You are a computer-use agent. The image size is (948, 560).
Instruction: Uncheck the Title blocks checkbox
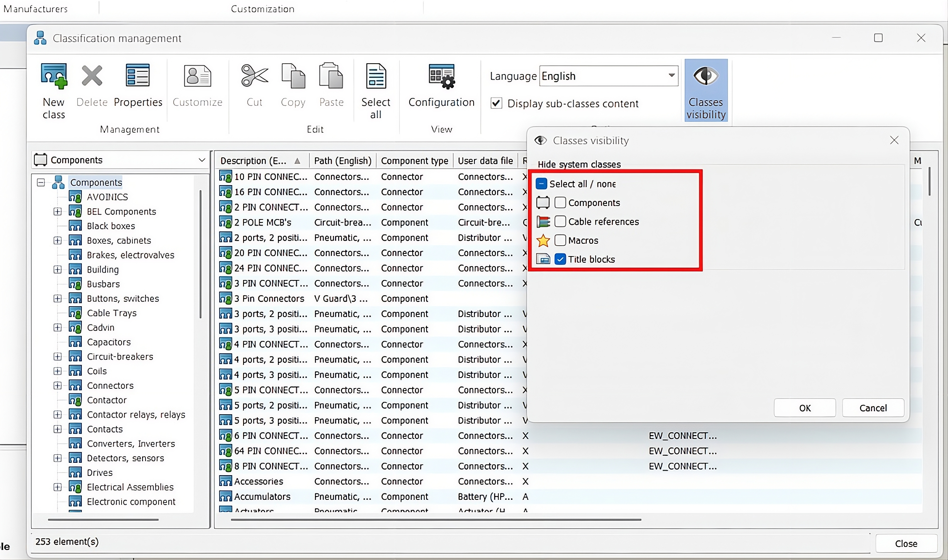(x=560, y=259)
